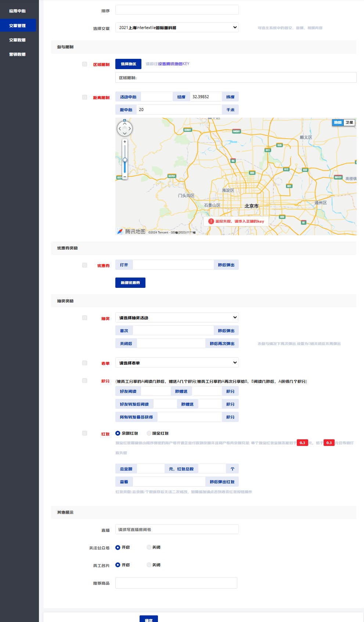Pan the map up with the compass arrow
This screenshot has height=622, width=364.
pyautogui.click(x=125, y=124)
